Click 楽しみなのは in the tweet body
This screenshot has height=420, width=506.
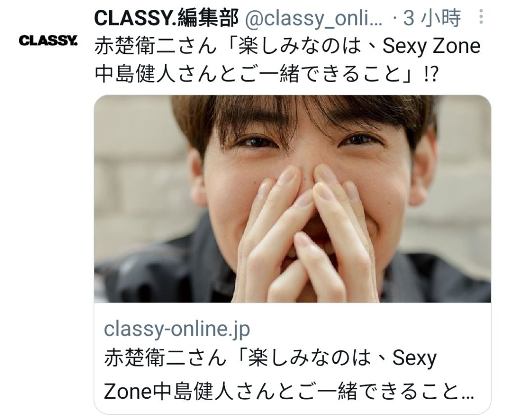pyautogui.click(x=300, y=46)
